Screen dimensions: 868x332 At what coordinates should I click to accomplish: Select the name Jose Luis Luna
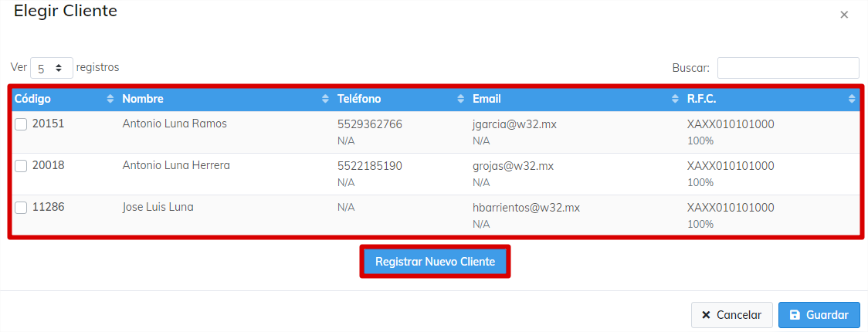pyautogui.click(x=158, y=208)
